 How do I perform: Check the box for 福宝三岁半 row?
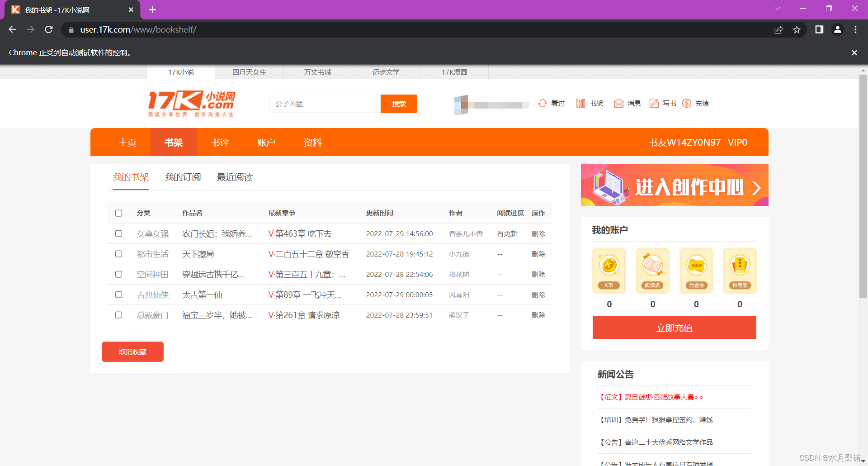pos(118,315)
